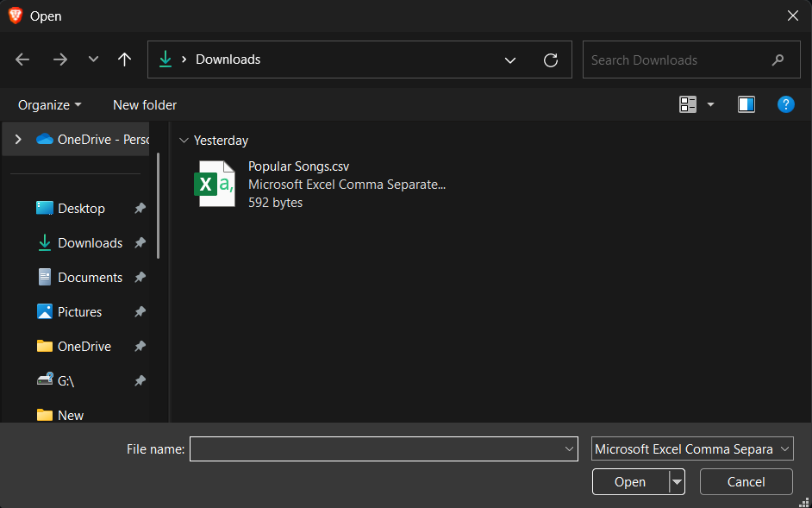Expand the Open button split arrow
Viewport: 812px width, 508px height.
pos(677,482)
